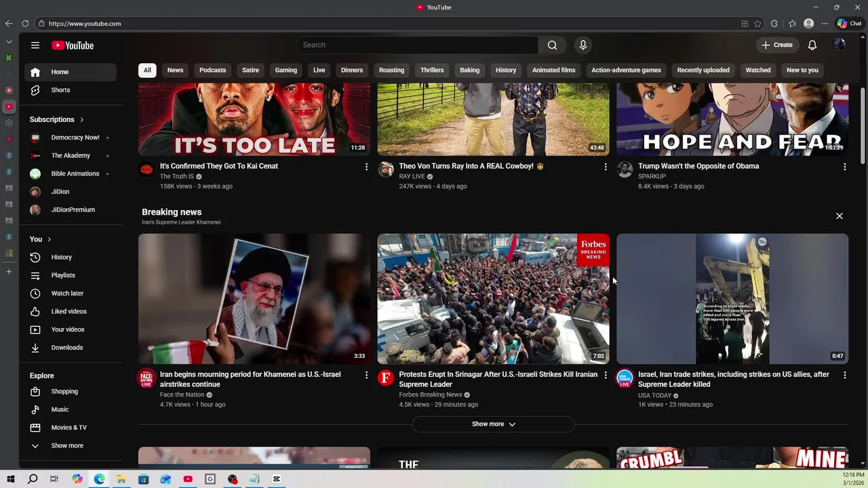Open The Akademy subscription
Screen dimensions: 868x488
click(71, 156)
